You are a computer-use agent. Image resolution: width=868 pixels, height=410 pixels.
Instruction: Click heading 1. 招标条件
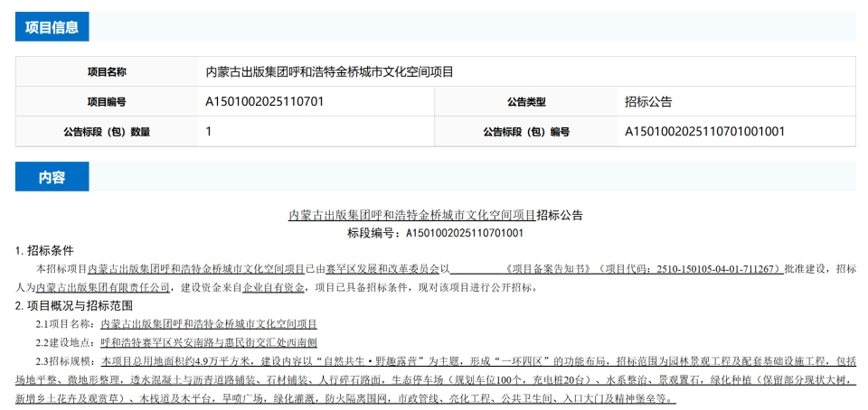tap(44, 251)
